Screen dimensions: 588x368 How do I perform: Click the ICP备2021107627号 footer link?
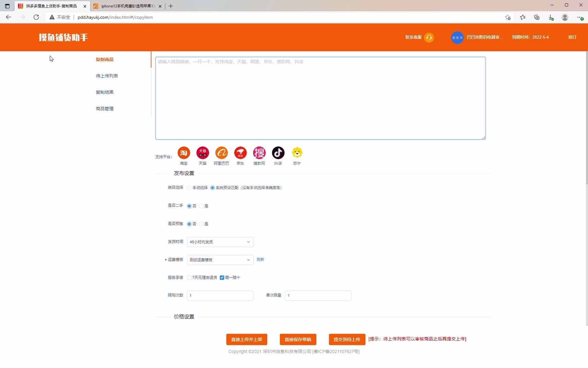coord(336,351)
